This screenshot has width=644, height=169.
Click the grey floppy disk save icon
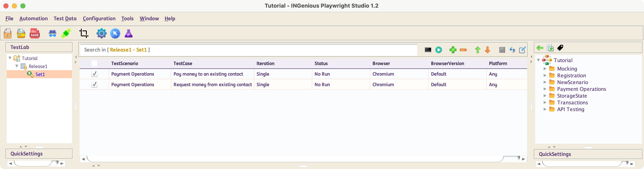(x=502, y=50)
